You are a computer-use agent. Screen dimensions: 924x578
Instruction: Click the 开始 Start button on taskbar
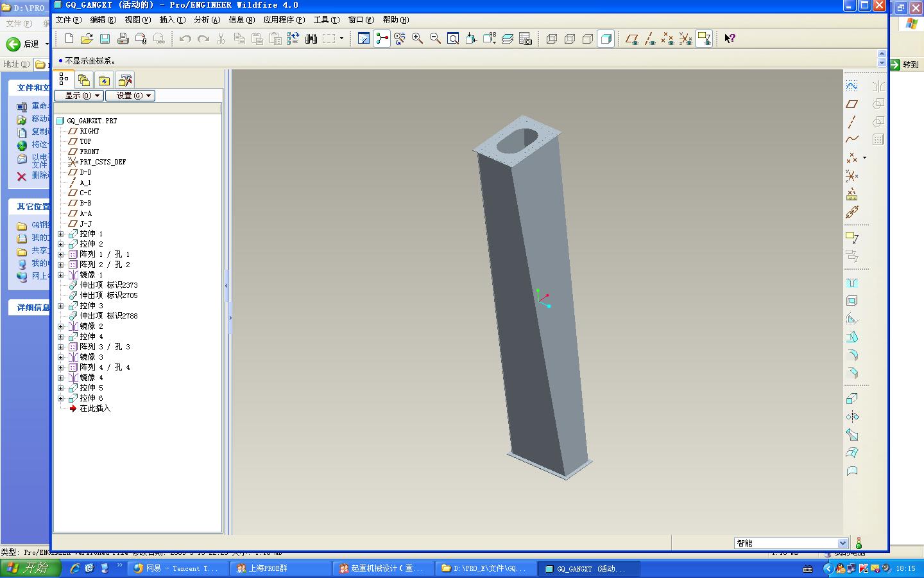pos(31,568)
